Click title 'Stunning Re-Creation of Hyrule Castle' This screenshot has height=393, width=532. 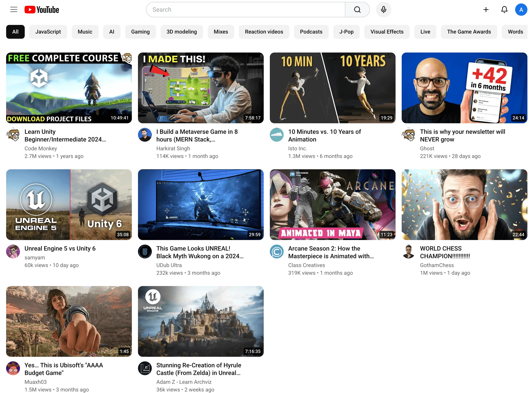199,369
